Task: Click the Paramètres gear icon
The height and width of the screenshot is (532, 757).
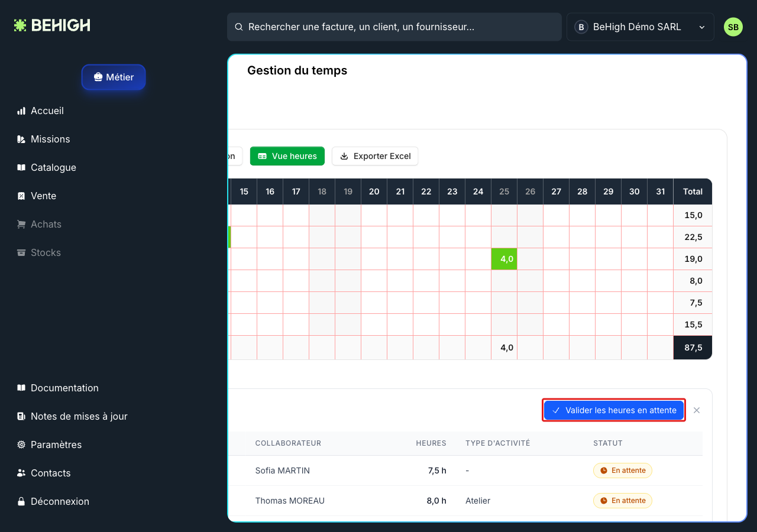Action: [21, 445]
